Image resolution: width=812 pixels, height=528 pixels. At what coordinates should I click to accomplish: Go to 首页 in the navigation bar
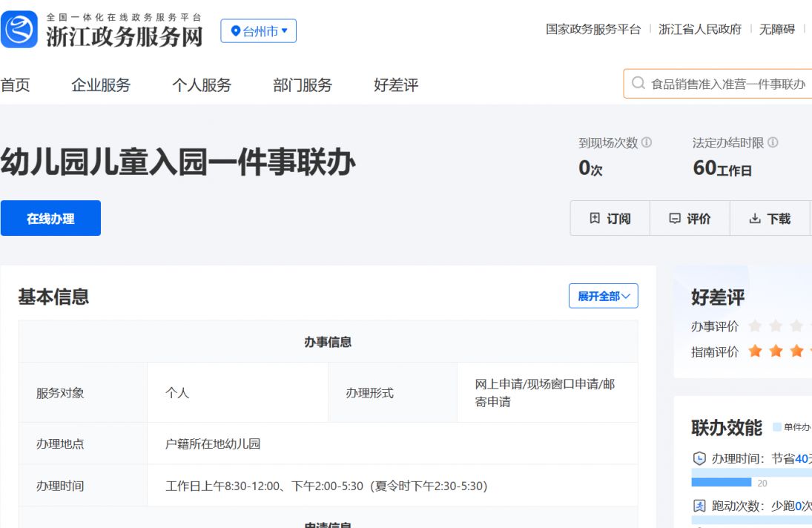pyautogui.click(x=16, y=85)
